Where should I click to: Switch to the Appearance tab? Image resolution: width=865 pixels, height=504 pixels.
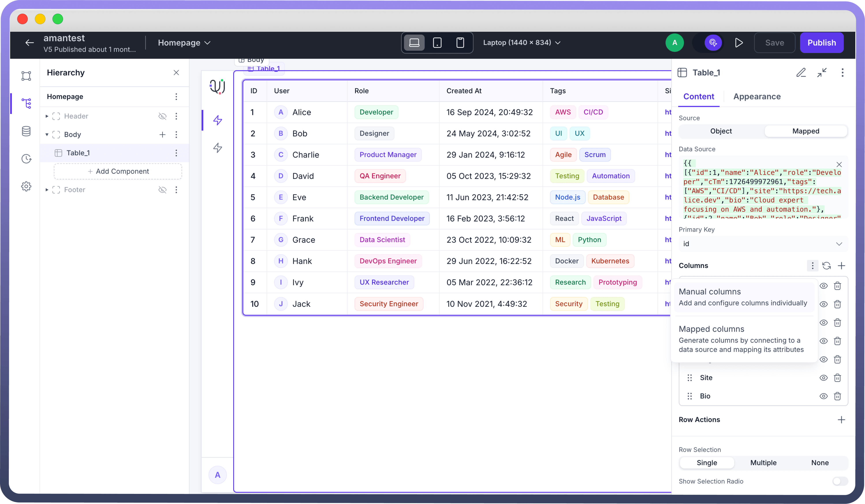(x=757, y=96)
